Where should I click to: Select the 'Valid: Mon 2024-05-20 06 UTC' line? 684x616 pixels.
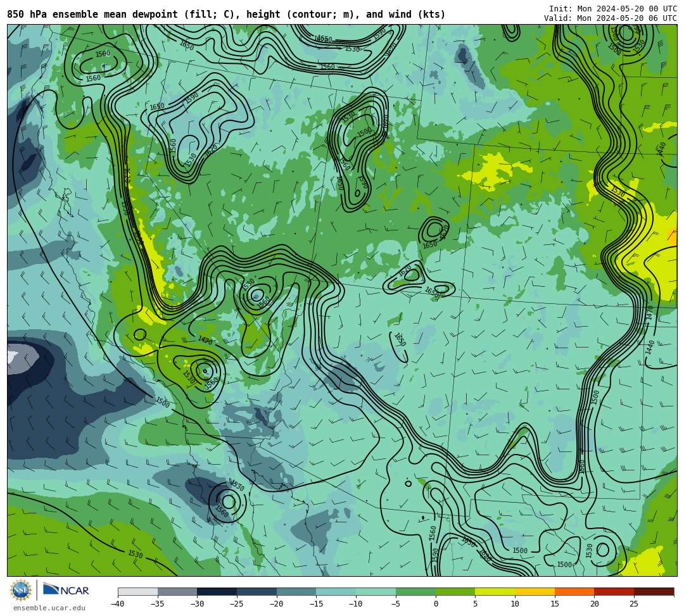click(610, 18)
